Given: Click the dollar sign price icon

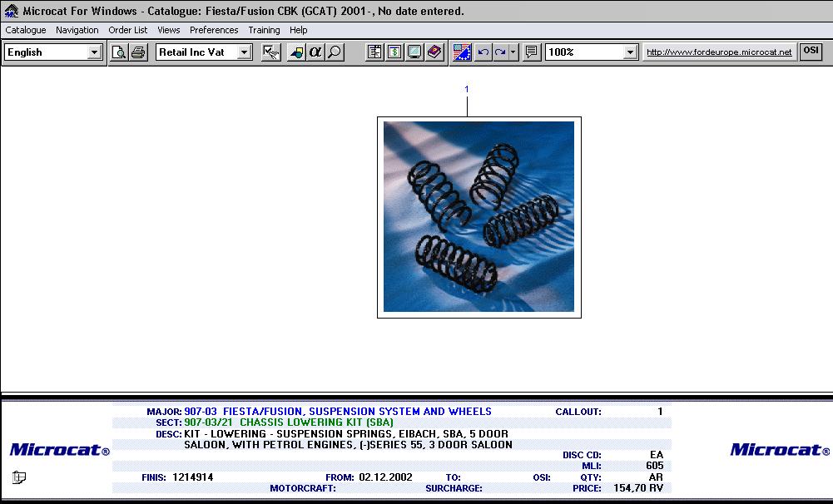Looking at the screenshot, I should (x=394, y=52).
